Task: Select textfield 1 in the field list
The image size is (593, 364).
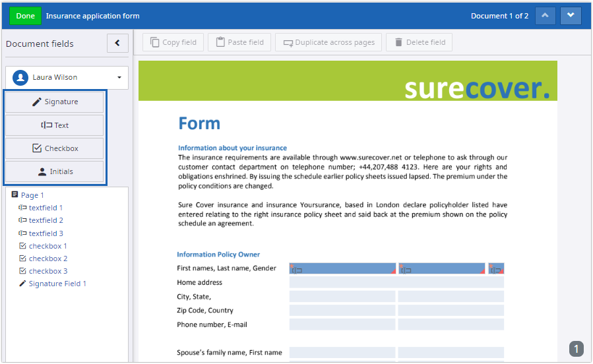Action: (46, 208)
